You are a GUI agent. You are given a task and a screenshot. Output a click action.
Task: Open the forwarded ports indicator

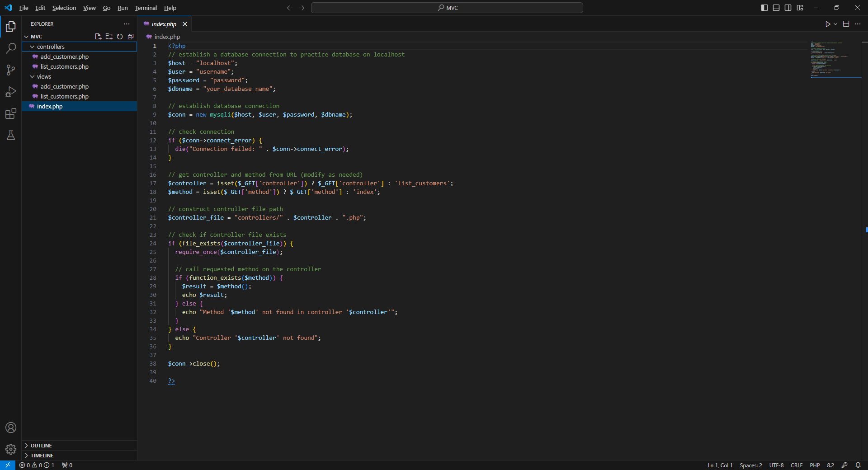pyautogui.click(x=67, y=465)
